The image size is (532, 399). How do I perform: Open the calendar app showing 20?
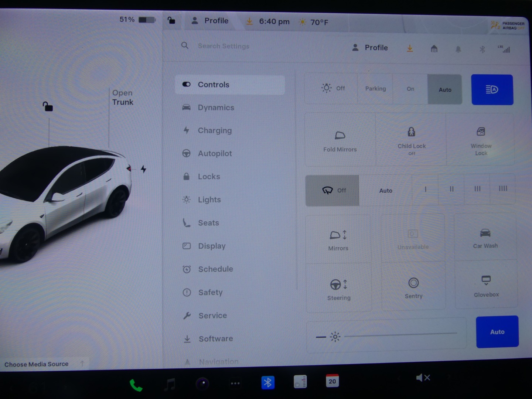pyautogui.click(x=332, y=381)
